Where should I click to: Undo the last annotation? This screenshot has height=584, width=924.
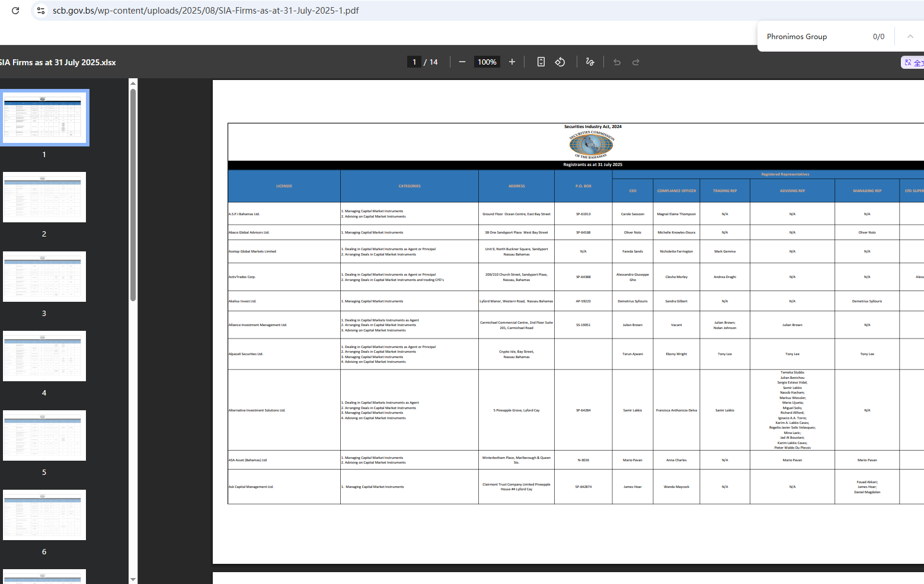tap(617, 62)
